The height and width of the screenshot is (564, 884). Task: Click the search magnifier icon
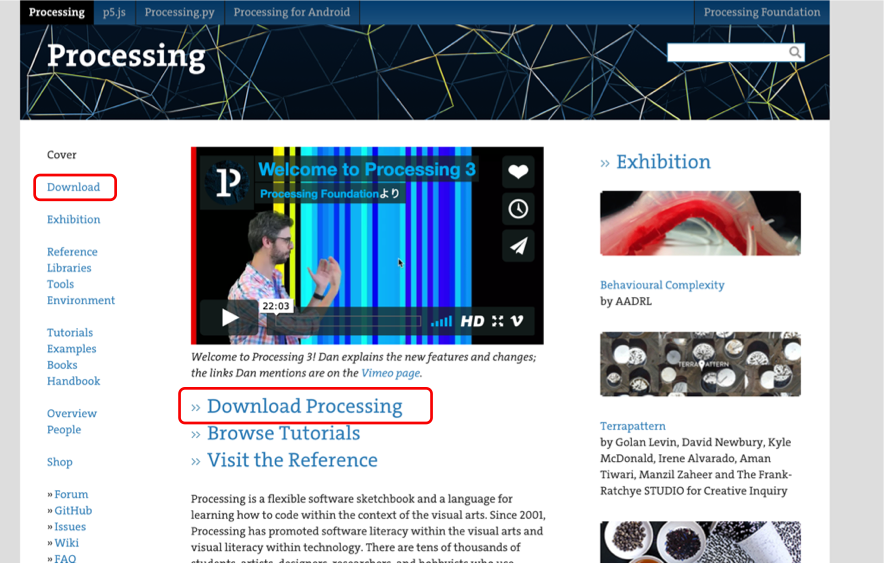point(794,52)
